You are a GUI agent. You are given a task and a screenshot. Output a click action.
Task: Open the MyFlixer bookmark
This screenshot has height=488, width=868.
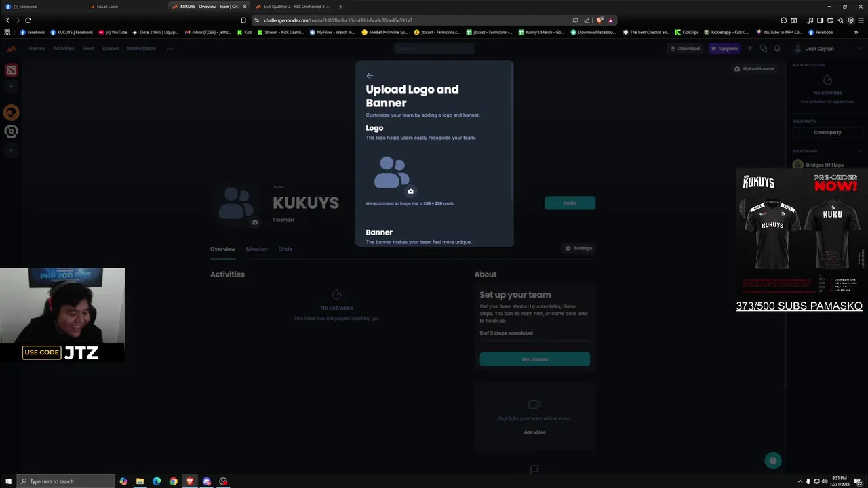tap(332, 32)
